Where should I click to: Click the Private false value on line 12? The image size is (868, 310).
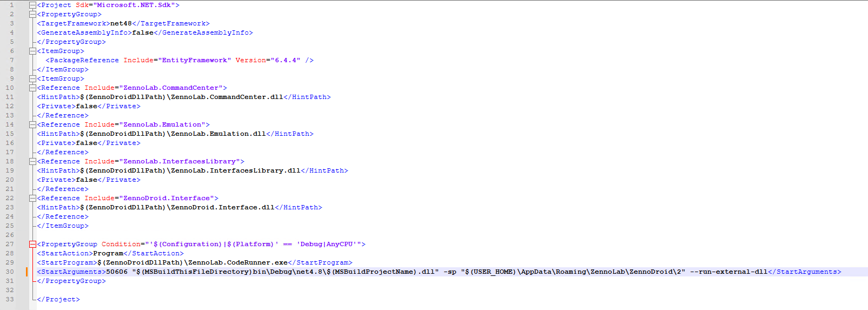87,106
